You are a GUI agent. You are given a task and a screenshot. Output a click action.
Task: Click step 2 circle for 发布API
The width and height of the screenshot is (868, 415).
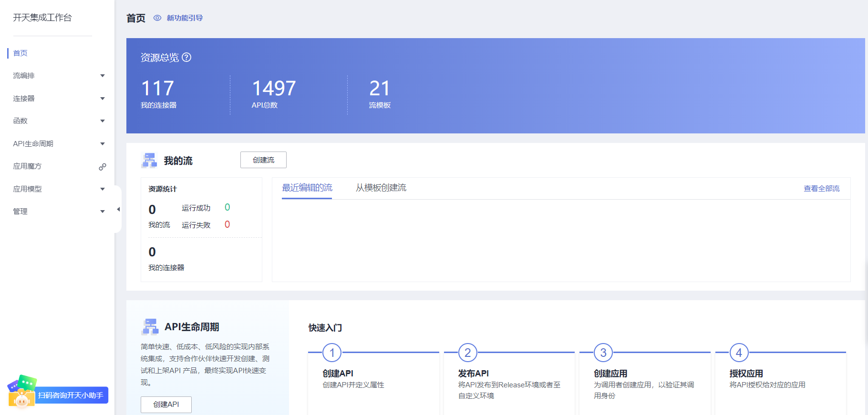[468, 353]
